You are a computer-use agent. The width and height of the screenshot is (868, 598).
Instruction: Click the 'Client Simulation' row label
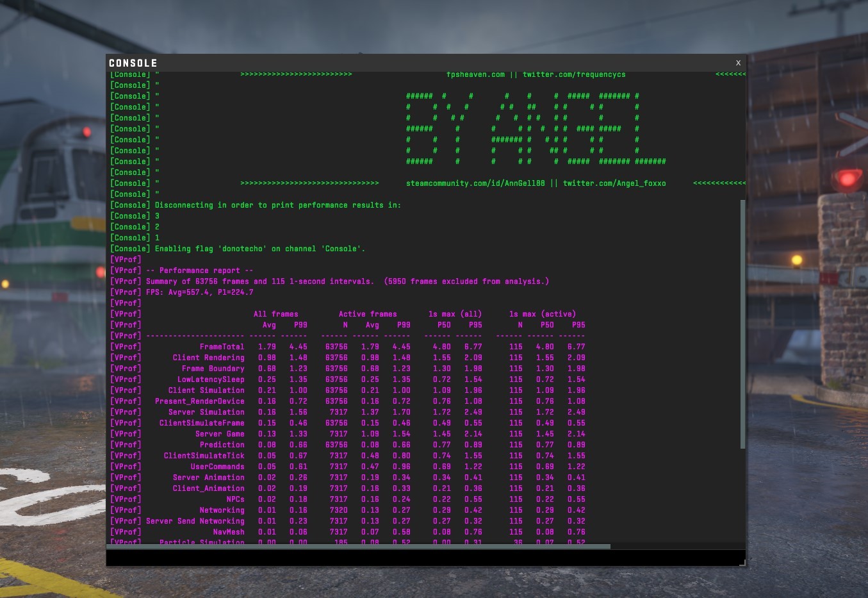(x=206, y=390)
